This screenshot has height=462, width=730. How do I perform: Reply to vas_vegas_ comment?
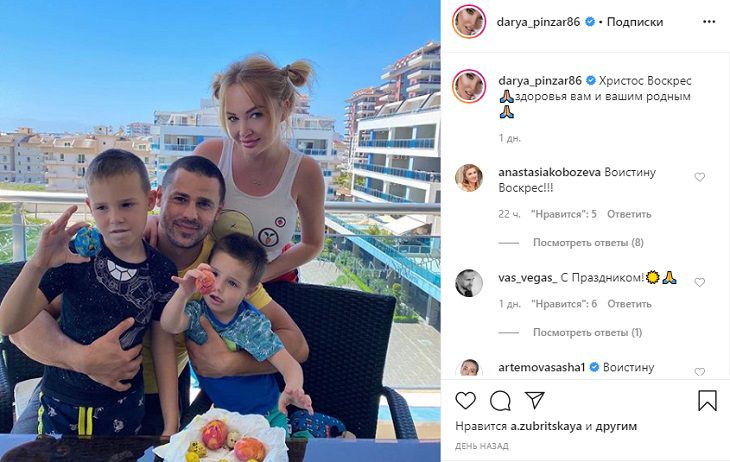[x=629, y=304]
